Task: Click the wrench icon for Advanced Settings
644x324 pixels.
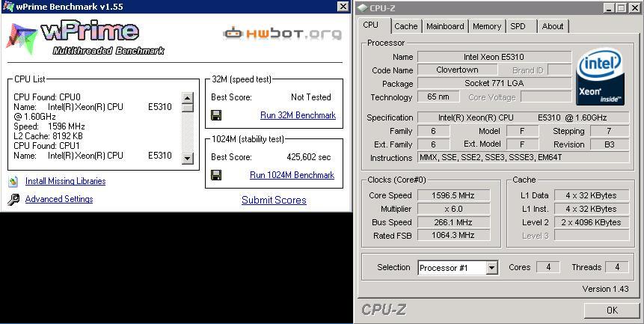Action: (x=13, y=199)
